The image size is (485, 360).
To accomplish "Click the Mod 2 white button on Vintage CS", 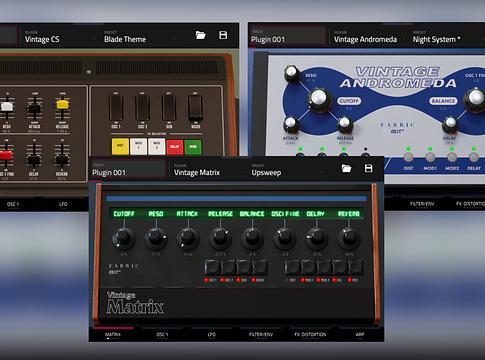I will pyautogui.click(x=157, y=146).
